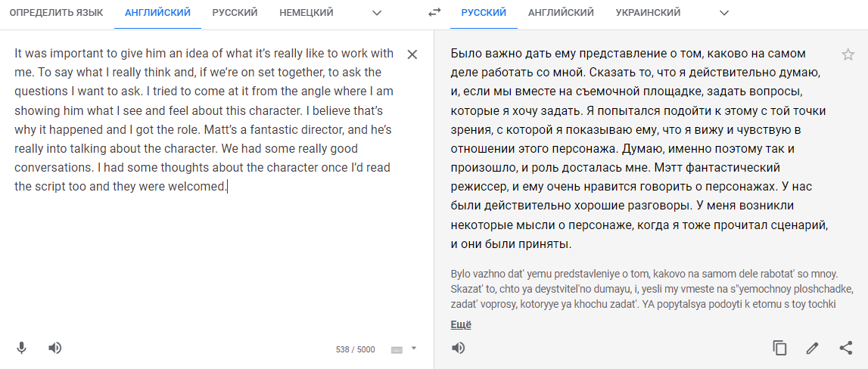This screenshot has width=868, height=369.
Task: Swap source and target languages
Action: [434, 13]
